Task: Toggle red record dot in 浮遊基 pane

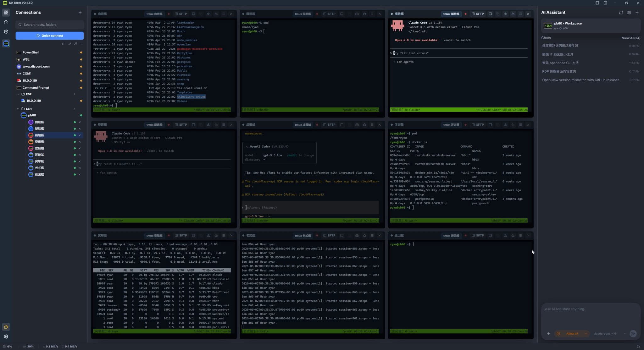Action: pos(465,125)
